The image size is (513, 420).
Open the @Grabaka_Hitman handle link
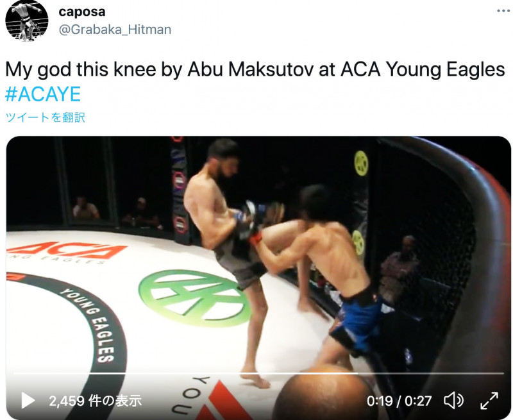click(x=115, y=29)
